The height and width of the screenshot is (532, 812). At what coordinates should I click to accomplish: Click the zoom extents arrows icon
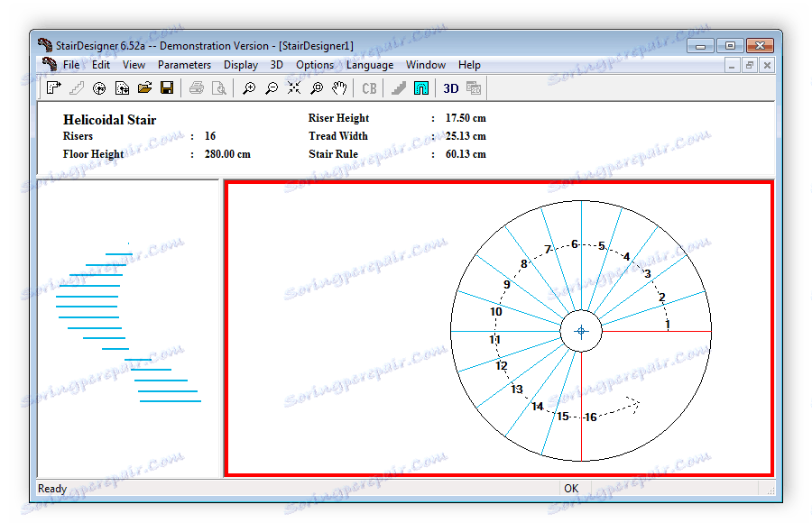click(x=293, y=87)
